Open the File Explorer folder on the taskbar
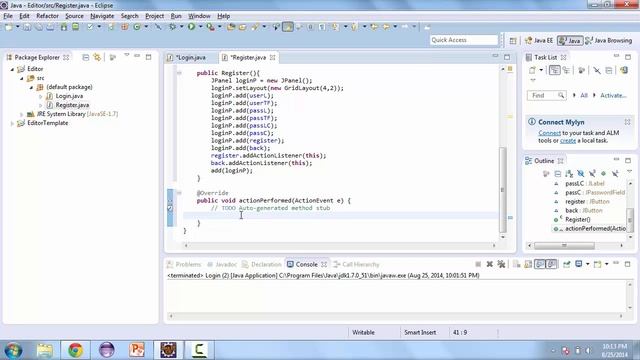 [x=44, y=350]
